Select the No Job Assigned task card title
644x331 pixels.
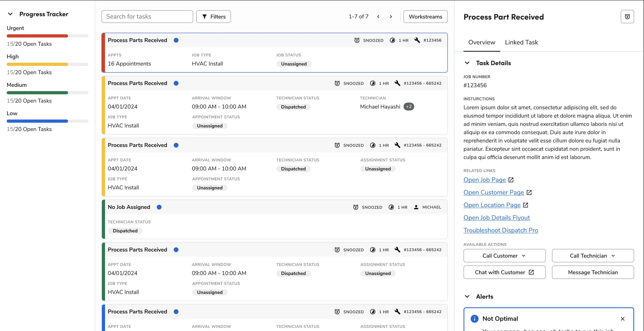(129, 207)
